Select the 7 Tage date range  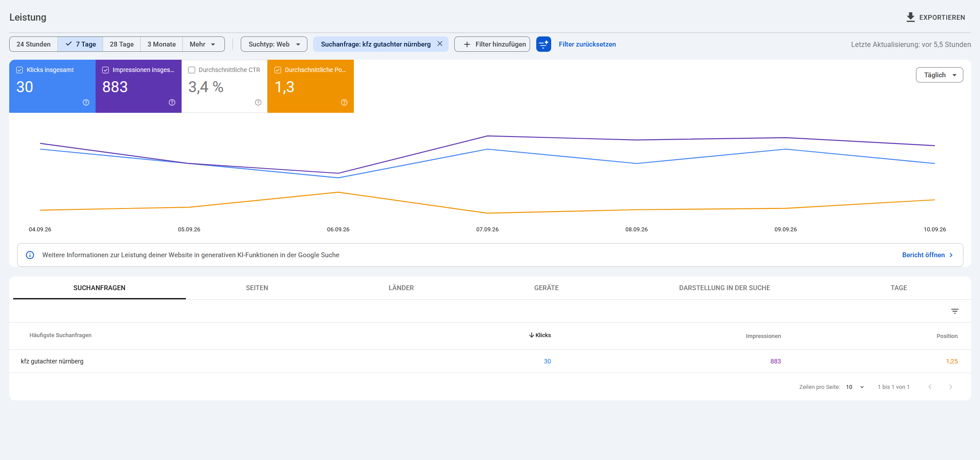(80, 44)
